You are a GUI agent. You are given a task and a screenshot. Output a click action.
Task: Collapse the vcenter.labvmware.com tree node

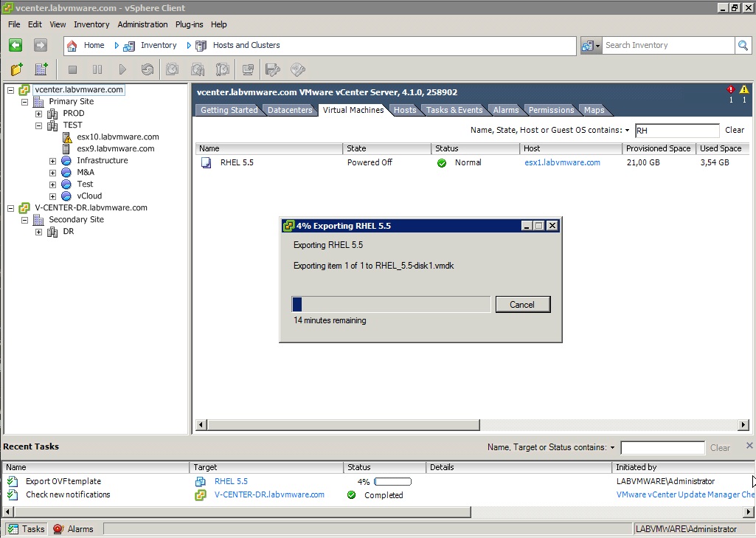[10, 90]
